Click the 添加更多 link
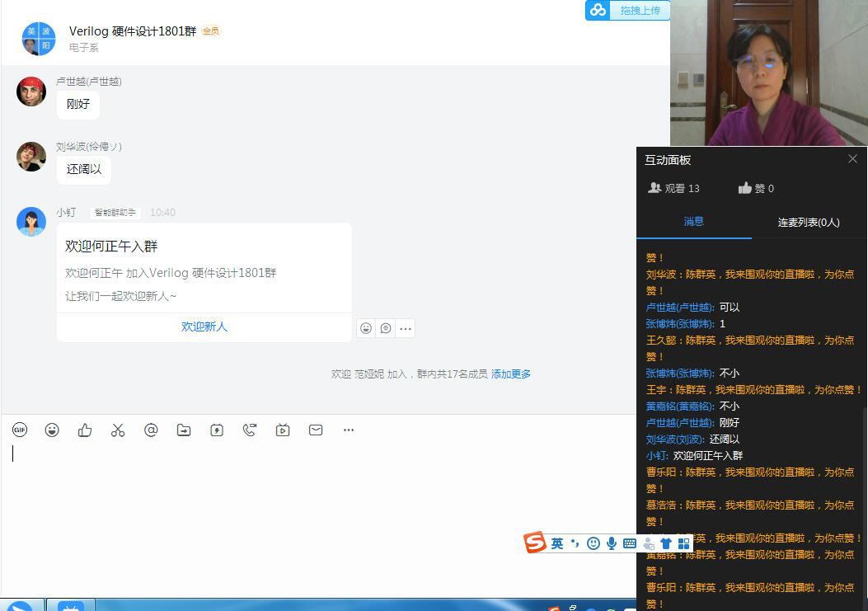 pyautogui.click(x=511, y=374)
